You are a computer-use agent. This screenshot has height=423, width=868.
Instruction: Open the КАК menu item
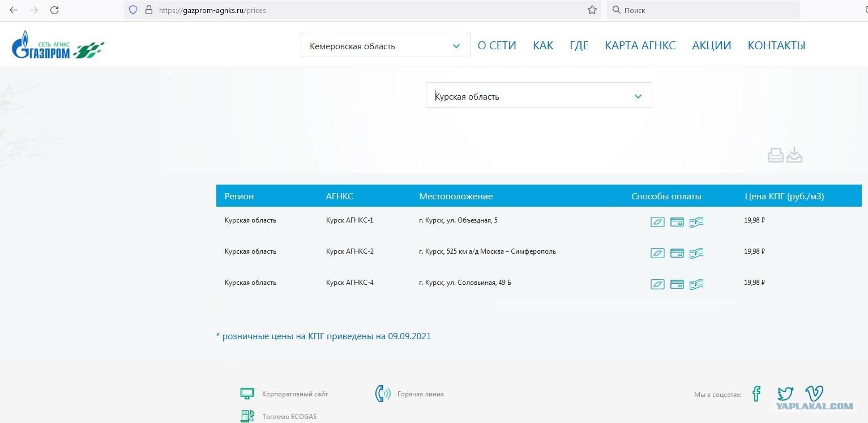tap(543, 45)
